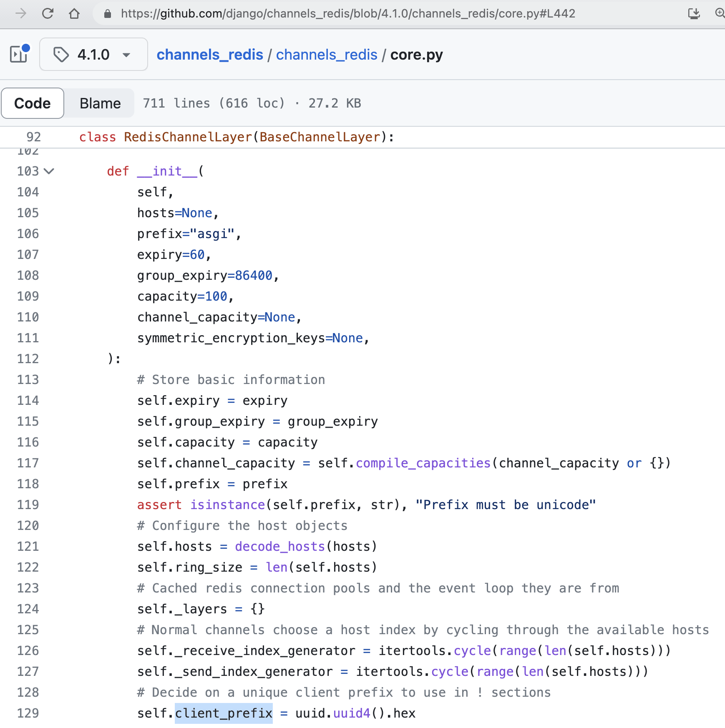Image resolution: width=725 pixels, height=728 pixels.
Task: Click the highlighted client_prefix symbol
Action: 224,713
